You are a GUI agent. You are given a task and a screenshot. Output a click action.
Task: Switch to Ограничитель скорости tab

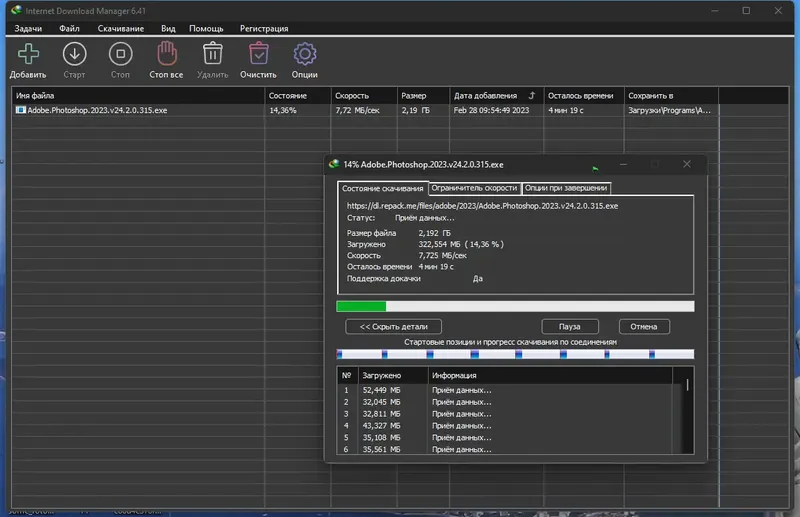click(x=474, y=188)
